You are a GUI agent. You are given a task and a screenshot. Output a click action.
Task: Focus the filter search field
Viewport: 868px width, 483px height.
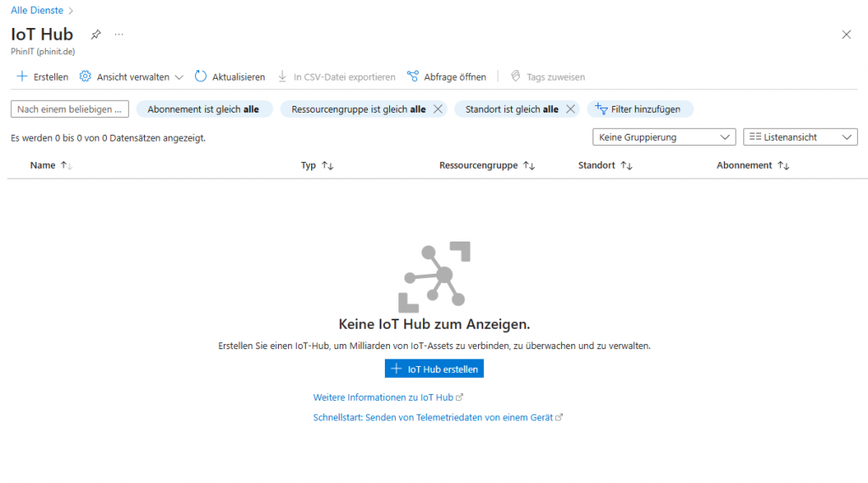click(x=70, y=109)
